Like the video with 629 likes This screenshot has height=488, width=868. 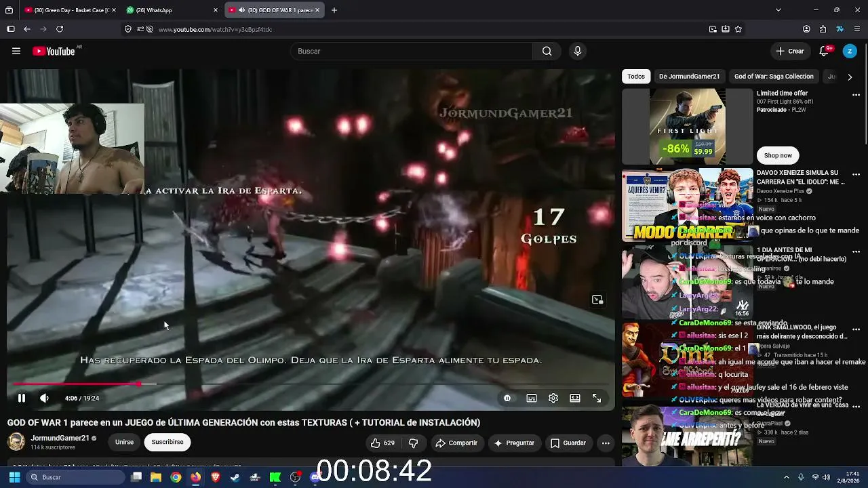click(x=382, y=443)
